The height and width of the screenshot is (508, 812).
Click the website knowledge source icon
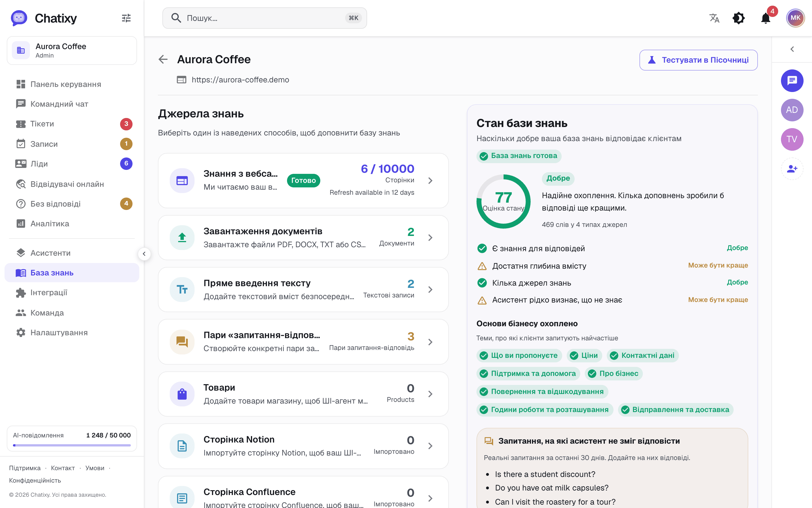(x=182, y=181)
